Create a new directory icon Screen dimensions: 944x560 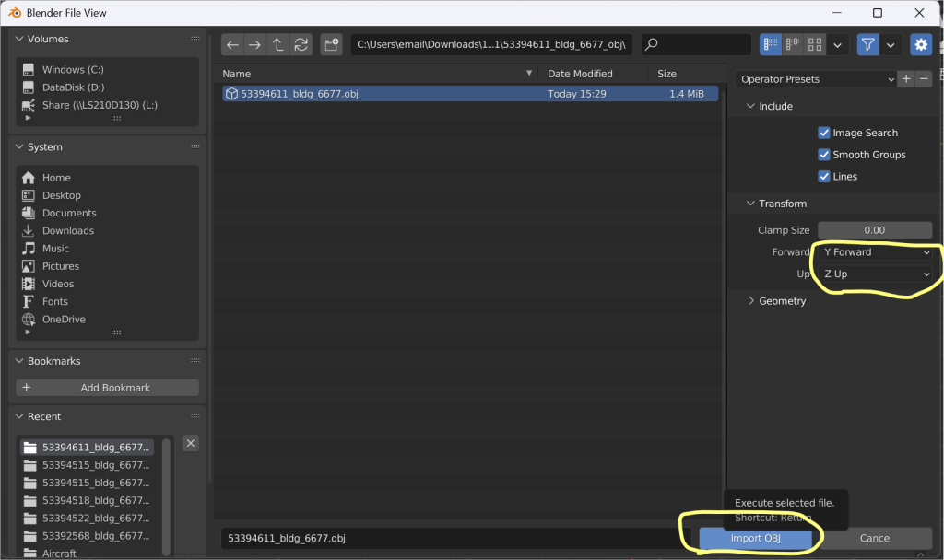pos(332,44)
